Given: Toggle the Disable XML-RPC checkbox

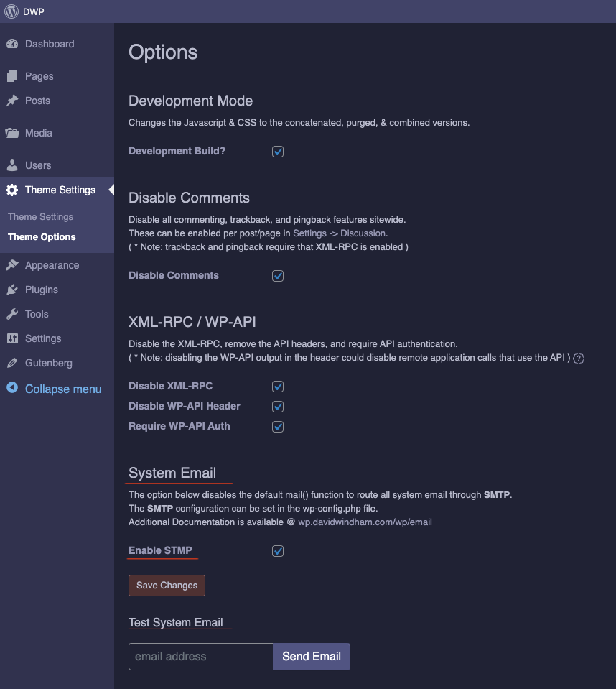Looking at the screenshot, I should click(278, 387).
